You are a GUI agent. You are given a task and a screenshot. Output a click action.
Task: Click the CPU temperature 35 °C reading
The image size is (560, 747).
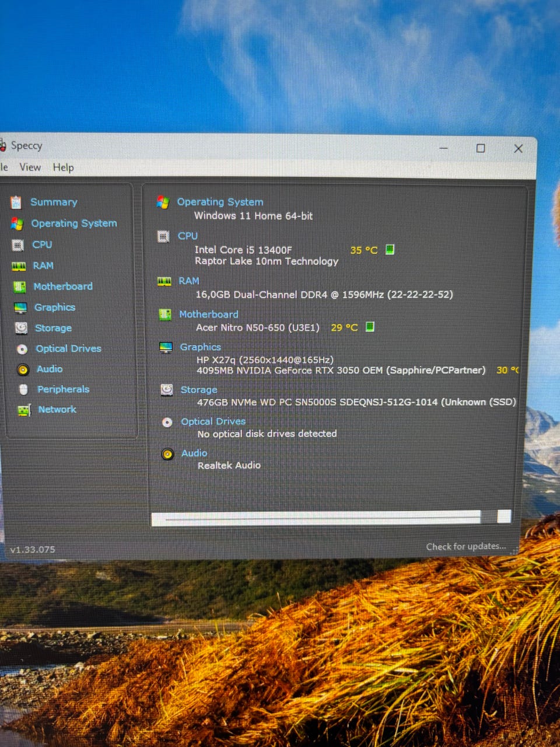coord(364,250)
